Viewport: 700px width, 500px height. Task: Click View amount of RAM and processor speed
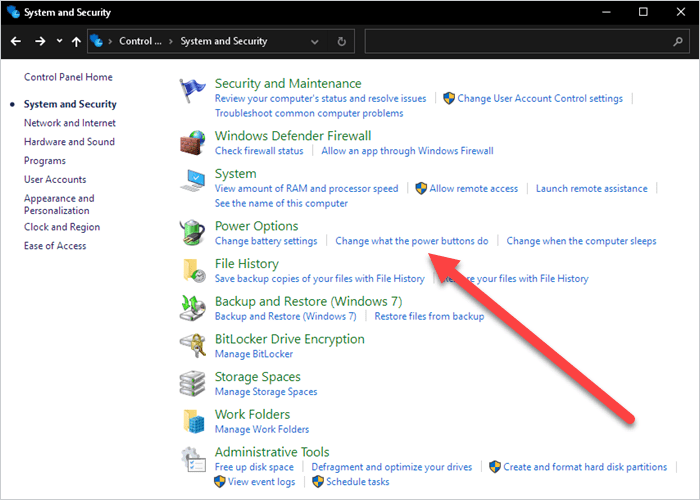click(306, 188)
